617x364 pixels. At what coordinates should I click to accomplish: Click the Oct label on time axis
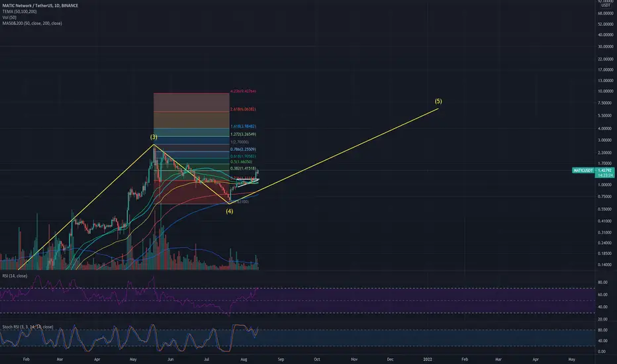coord(317,359)
